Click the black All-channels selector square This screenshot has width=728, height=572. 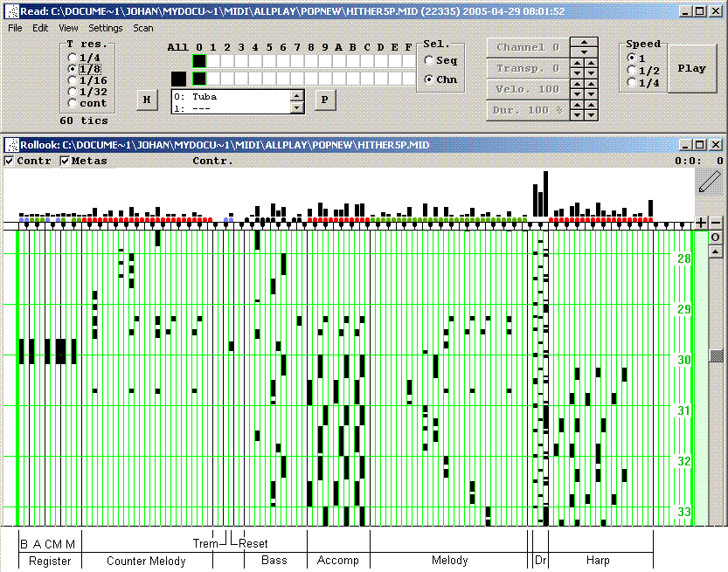[179, 79]
